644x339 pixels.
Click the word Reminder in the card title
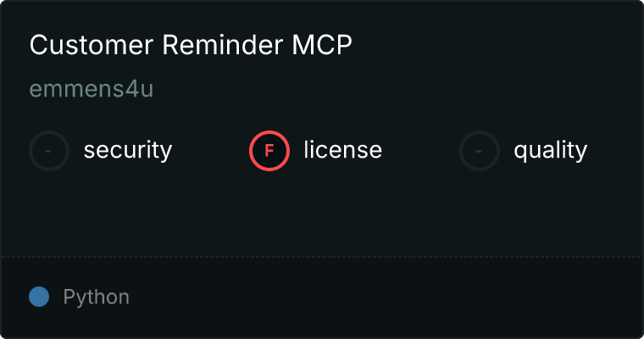click(223, 44)
